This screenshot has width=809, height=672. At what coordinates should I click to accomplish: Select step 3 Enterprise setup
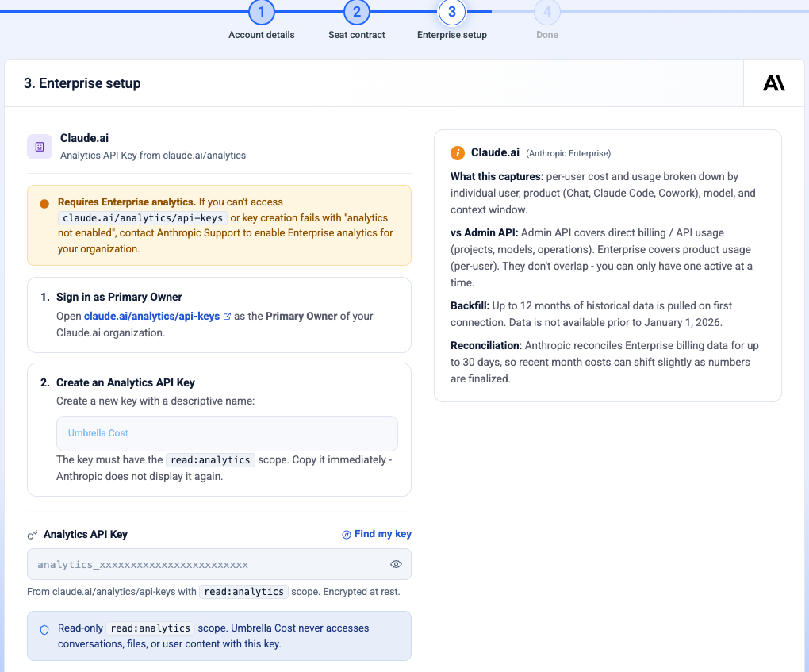click(x=452, y=12)
